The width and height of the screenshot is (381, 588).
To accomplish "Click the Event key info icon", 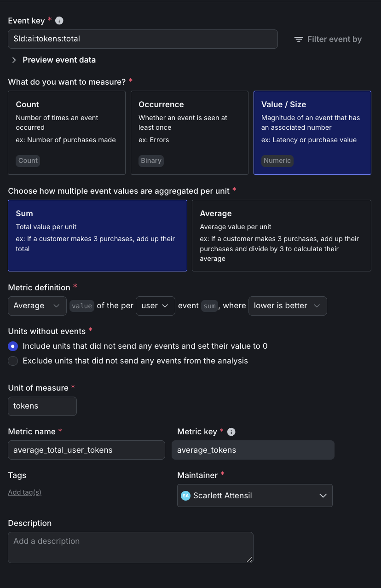I will (x=59, y=21).
